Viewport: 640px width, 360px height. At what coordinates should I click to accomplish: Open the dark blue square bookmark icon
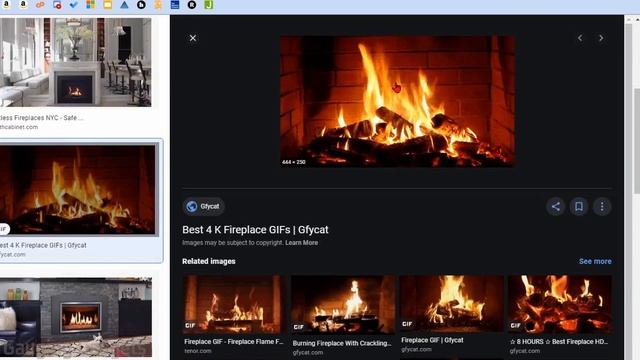(x=175, y=5)
